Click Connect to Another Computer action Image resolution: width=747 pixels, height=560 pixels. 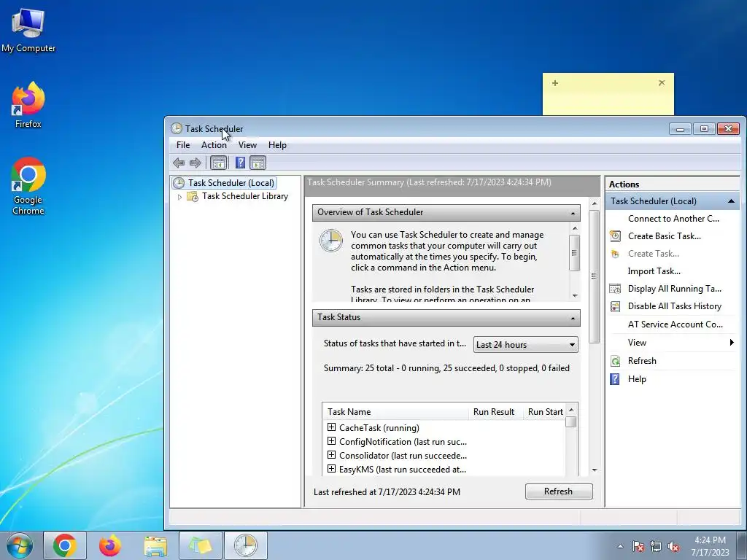click(x=673, y=219)
